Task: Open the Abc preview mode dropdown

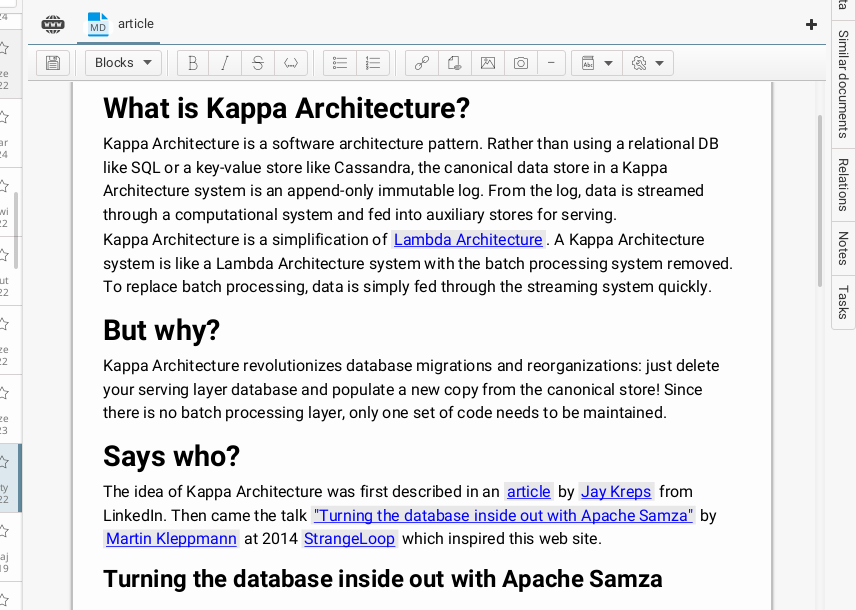Action: click(x=597, y=63)
